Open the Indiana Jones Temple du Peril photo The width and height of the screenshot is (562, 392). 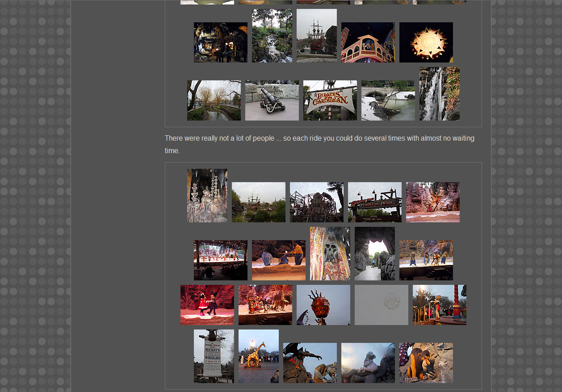(374, 202)
